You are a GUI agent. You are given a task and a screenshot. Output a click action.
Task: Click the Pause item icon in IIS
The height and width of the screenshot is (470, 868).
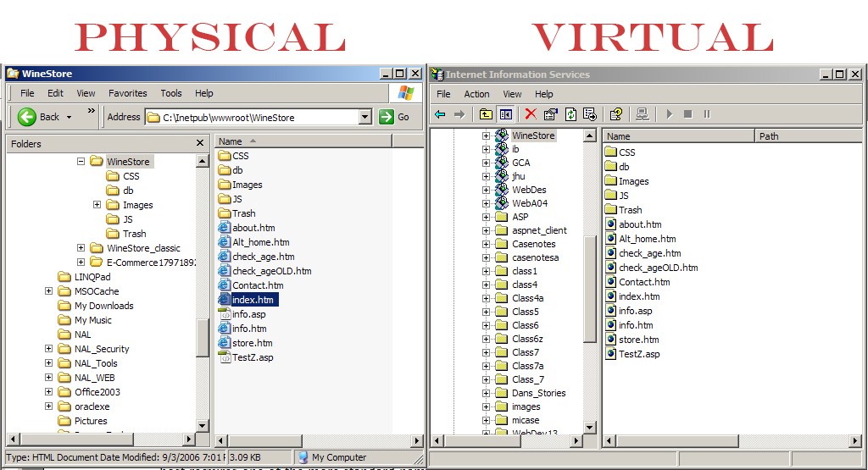[707, 114]
